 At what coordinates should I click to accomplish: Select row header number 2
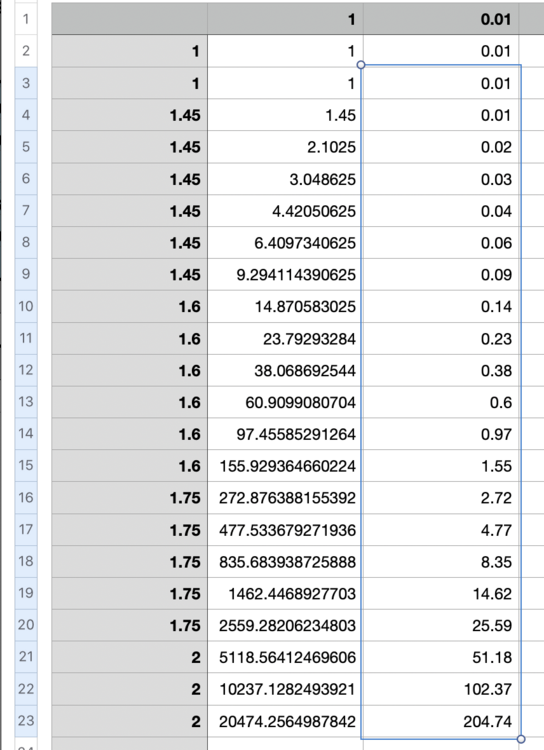26,51
